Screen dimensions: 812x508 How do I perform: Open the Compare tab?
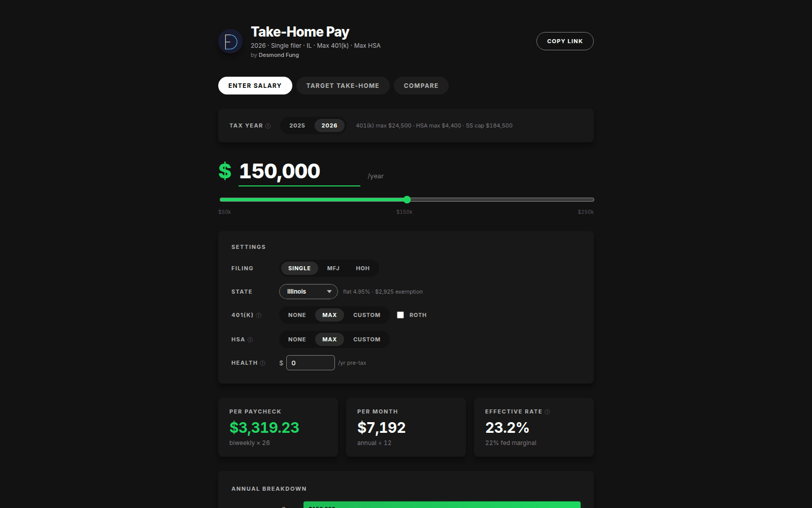pyautogui.click(x=421, y=85)
